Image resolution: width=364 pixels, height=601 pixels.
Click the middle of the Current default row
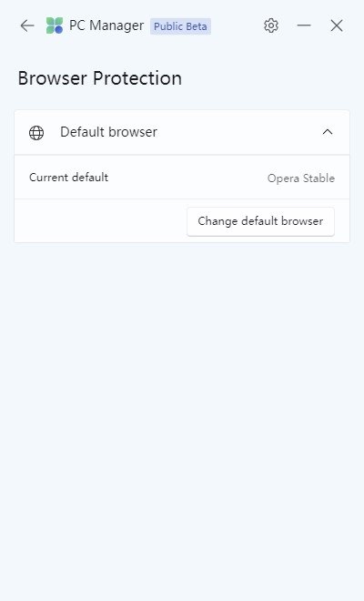182,177
